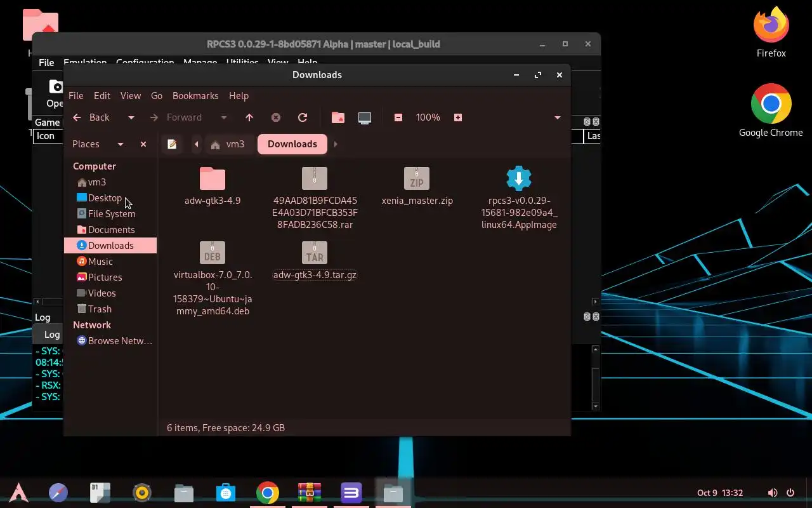Click the taskbar clock showing Oct 9 13:32
Image resolution: width=812 pixels, height=508 pixels.
click(720, 493)
